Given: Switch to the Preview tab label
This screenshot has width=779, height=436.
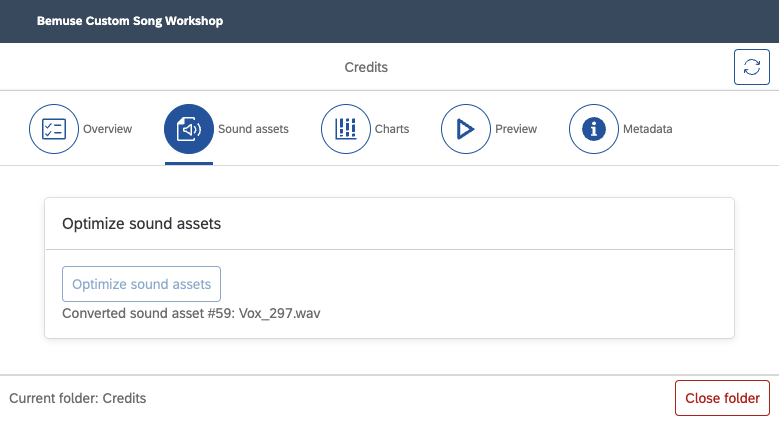Looking at the screenshot, I should point(516,129).
